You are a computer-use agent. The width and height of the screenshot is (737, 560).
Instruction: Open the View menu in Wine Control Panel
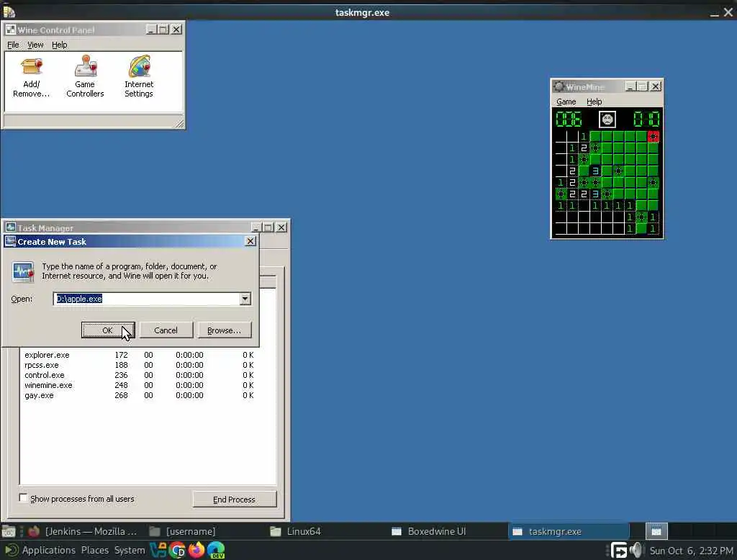[35, 45]
